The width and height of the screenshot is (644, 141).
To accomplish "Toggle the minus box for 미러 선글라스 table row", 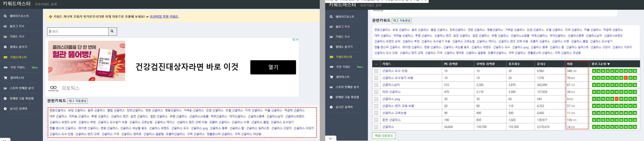I will [x=376, y=92].
